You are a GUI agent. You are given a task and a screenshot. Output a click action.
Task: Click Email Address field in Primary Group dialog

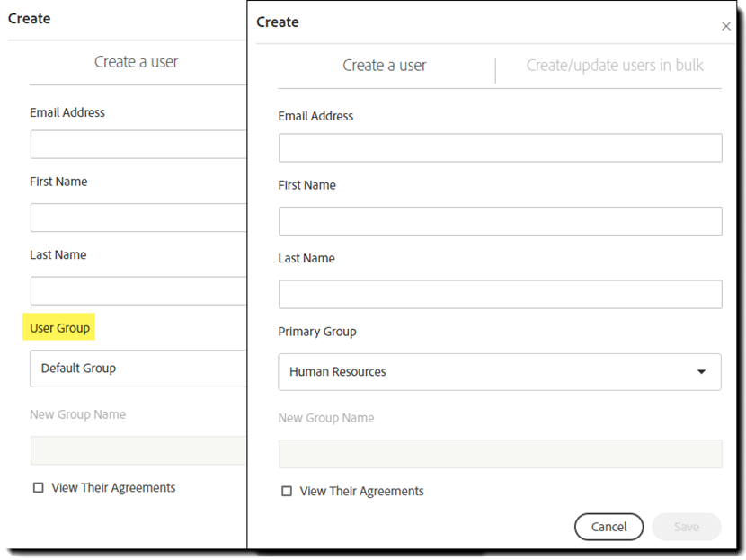tap(500, 148)
